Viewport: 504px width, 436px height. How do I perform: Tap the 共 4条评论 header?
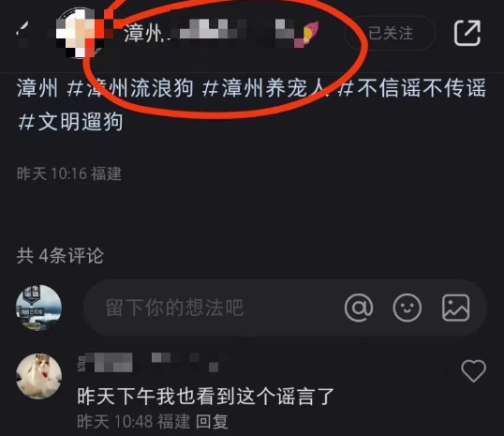click(60, 256)
